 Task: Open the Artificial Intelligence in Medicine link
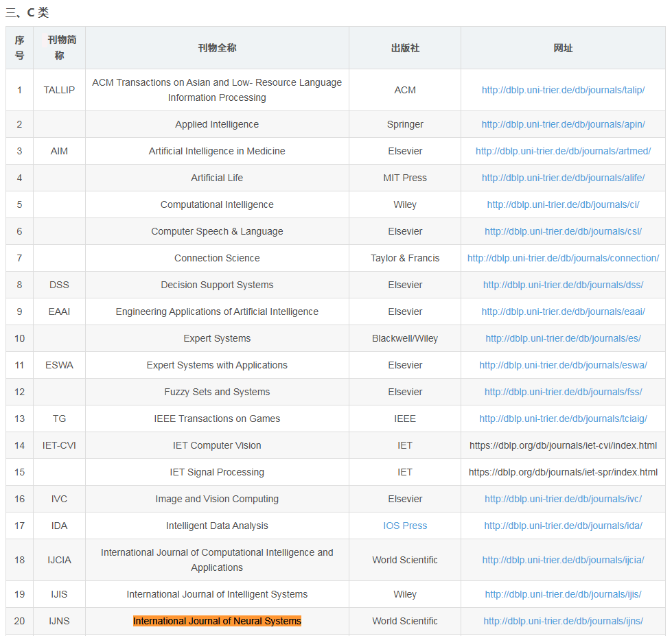(563, 151)
